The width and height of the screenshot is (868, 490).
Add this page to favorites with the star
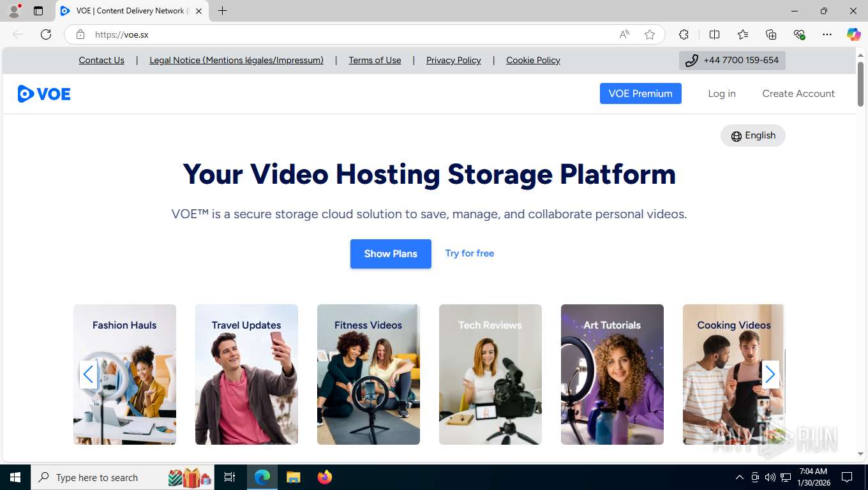tap(650, 34)
